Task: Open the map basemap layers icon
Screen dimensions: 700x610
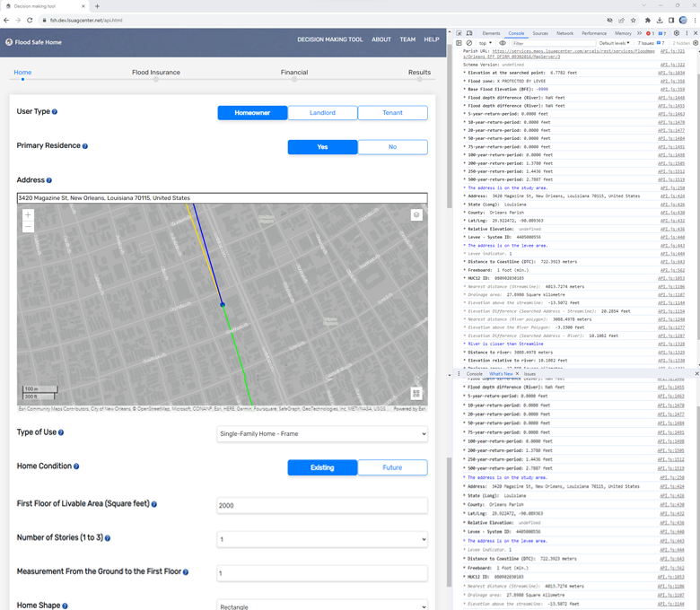Action: [416, 215]
